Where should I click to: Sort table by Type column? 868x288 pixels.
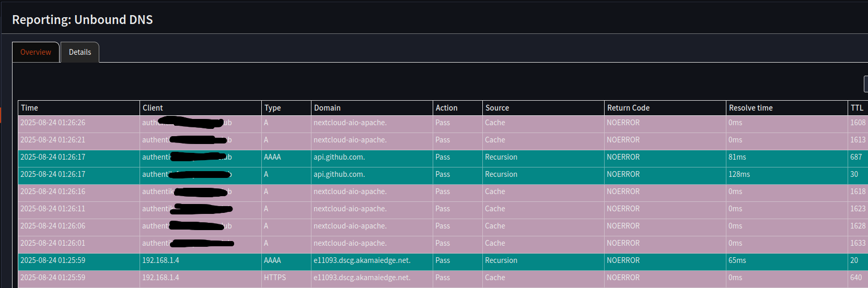(273, 108)
